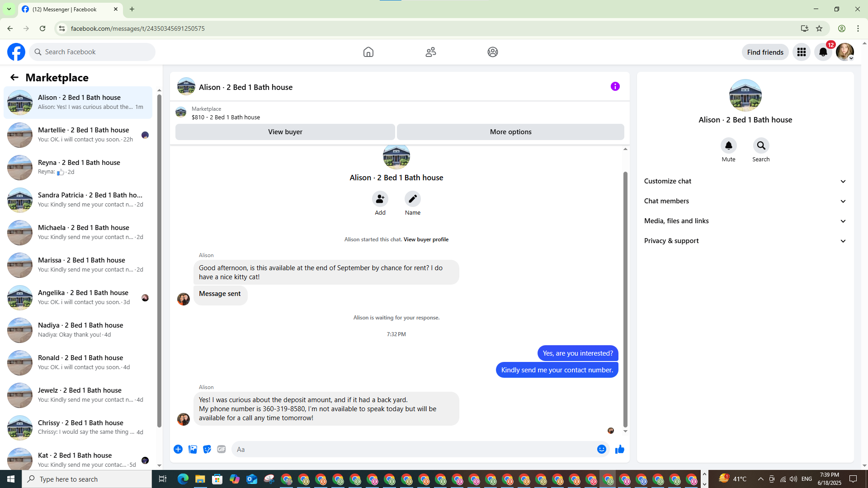Viewport: 868px width, 488px height.
Task: Open the Chrome three-dot menu
Action: click(x=858, y=28)
